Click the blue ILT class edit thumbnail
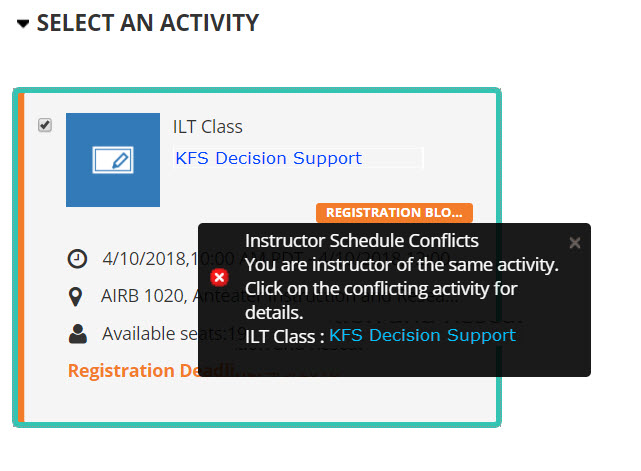This screenshot has width=641, height=471. click(113, 160)
